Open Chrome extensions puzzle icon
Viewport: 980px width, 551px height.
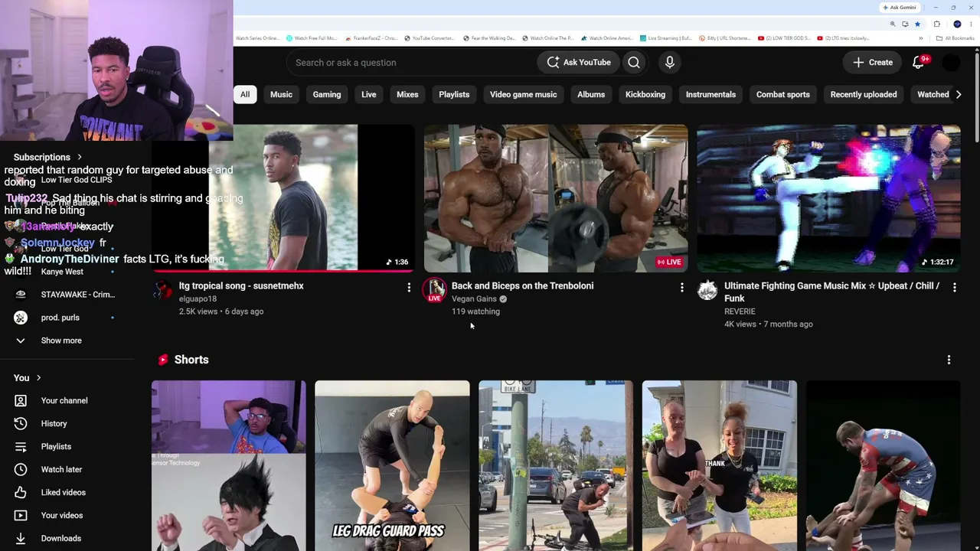[936, 24]
